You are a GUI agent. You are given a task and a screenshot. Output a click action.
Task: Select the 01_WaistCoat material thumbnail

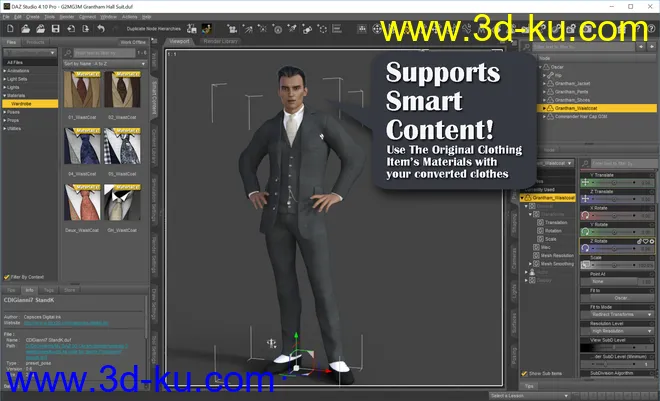pos(83,93)
